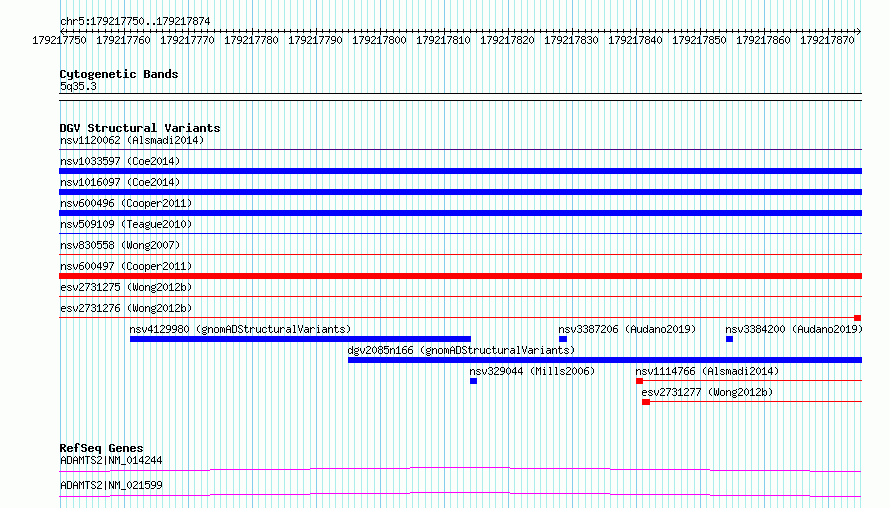
Task: Click the nsv600497 (Cooper2011) label
Action: click(126, 266)
